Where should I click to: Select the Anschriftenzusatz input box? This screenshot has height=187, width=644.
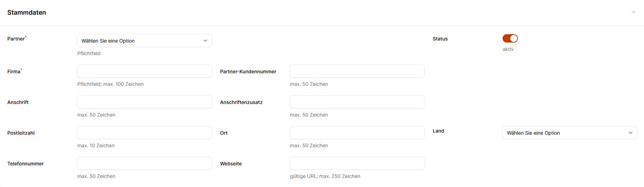(357, 102)
